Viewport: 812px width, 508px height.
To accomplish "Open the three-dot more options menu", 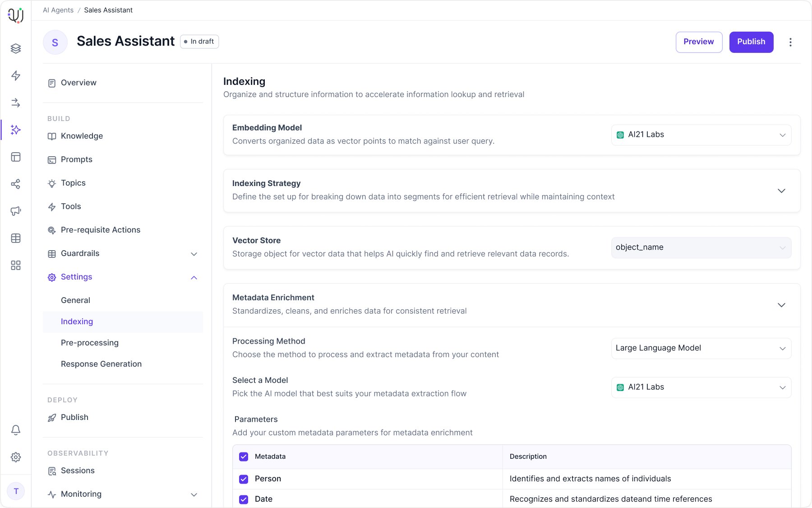I will (x=790, y=42).
